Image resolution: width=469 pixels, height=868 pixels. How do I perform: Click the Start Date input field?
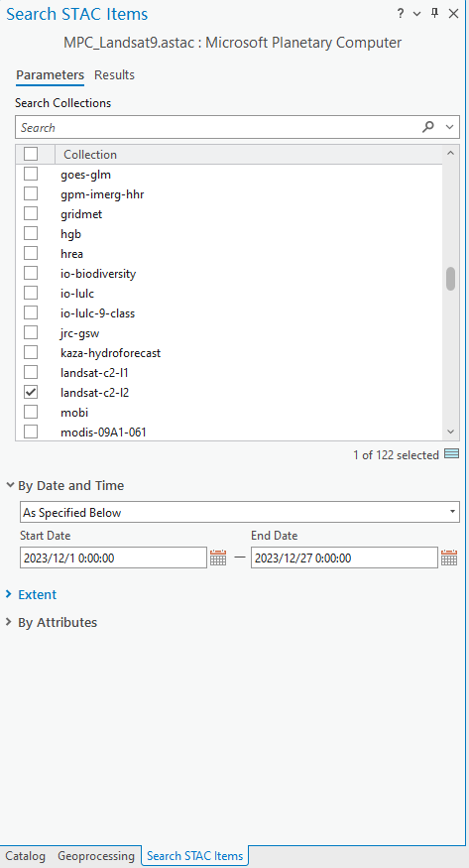pos(113,558)
